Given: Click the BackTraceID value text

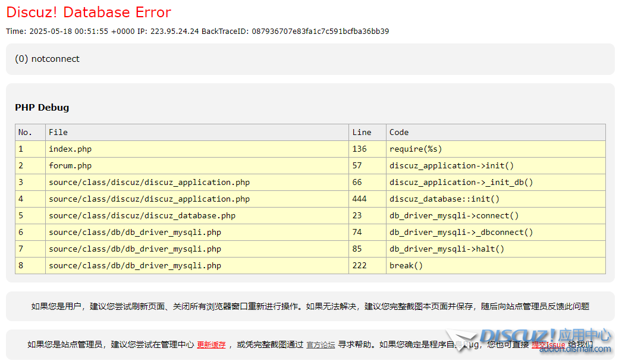Looking at the screenshot, I should 320,32.
